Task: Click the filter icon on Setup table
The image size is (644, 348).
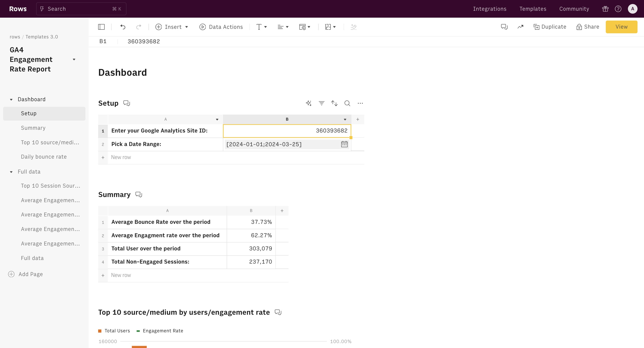Action: click(x=322, y=103)
